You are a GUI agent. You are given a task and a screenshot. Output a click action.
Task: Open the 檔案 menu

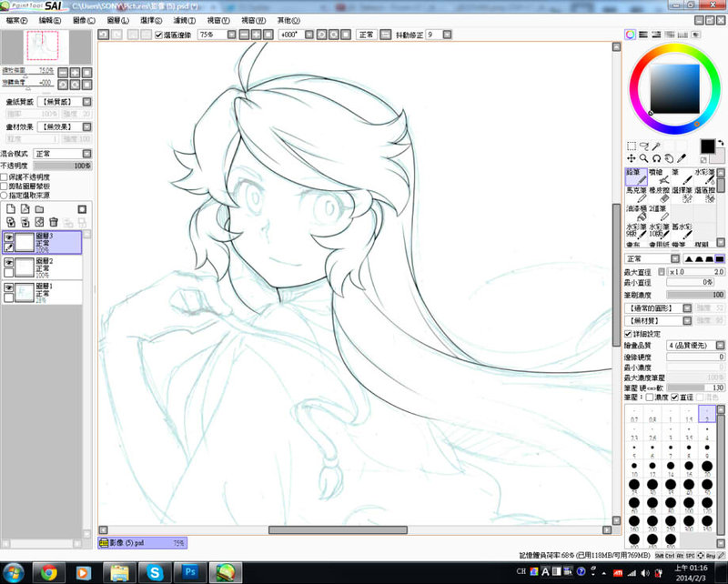pyautogui.click(x=16, y=20)
